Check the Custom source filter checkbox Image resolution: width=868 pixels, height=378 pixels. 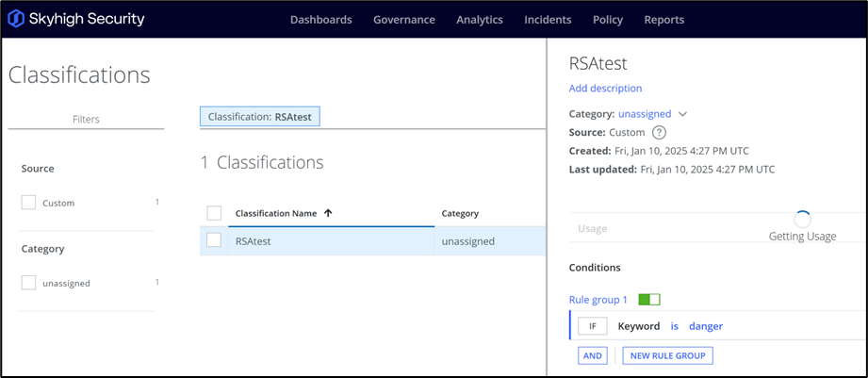pos(28,203)
